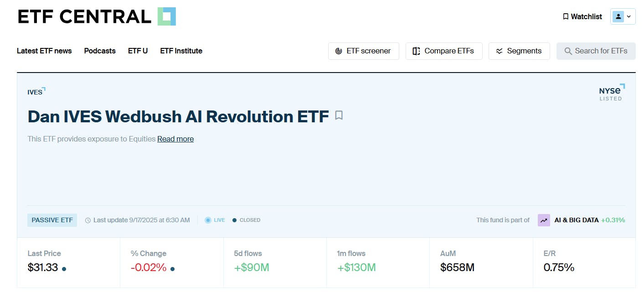644x293 pixels.
Task: Click the search magnifier in the search field
Action: tap(568, 51)
